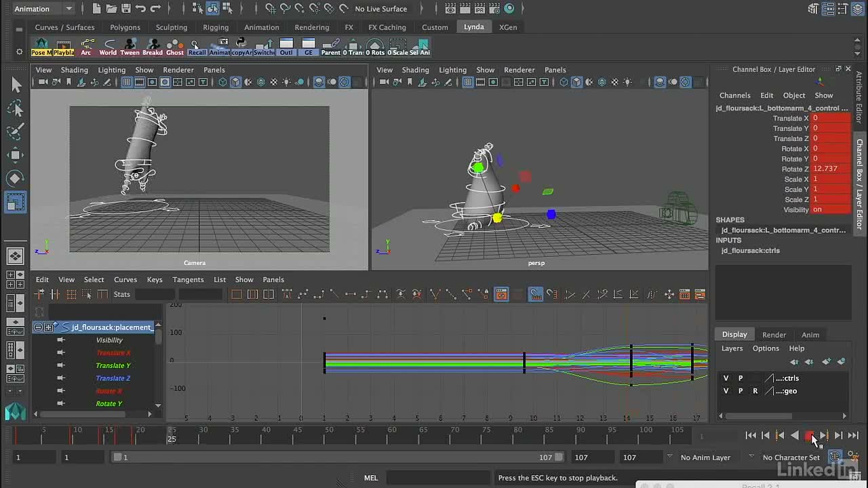
Task: Collapse the jd_floursack:placement tree node
Action: [38, 327]
